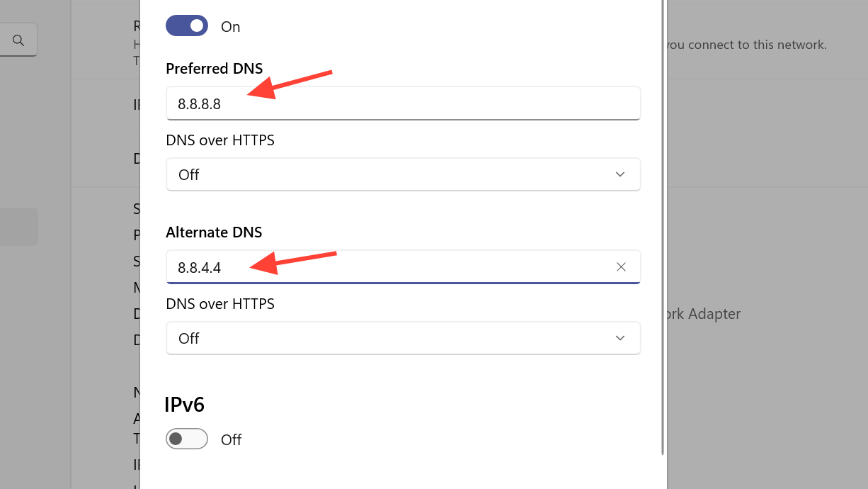Click the "IPv6" section heading
The height and width of the screenshot is (489, 868).
click(184, 405)
